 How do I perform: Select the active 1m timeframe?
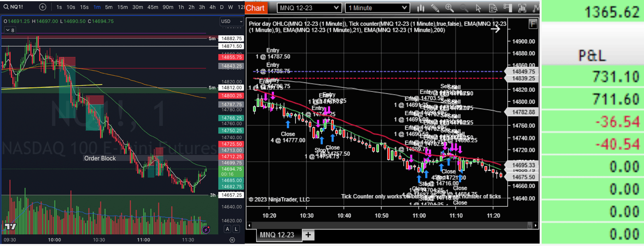click(x=97, y=7)
